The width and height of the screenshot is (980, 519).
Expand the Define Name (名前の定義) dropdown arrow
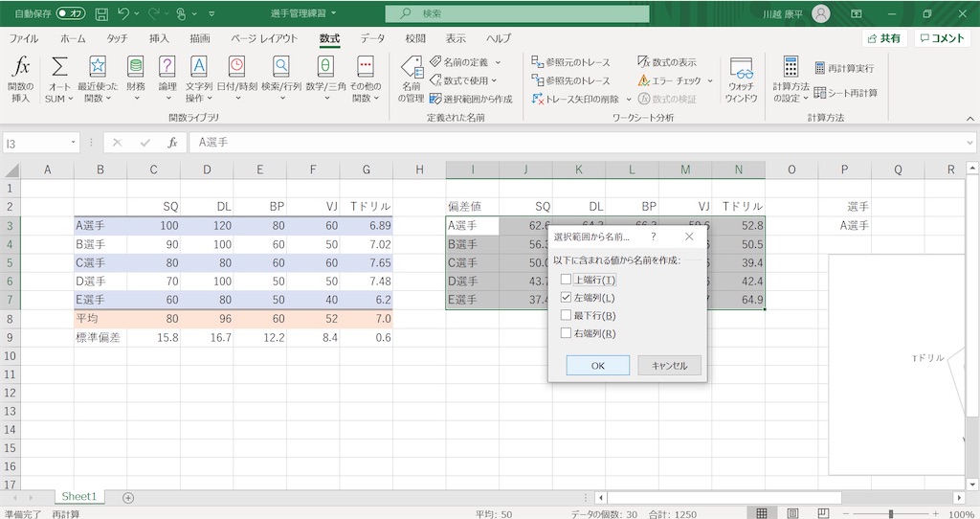(498, 62)
